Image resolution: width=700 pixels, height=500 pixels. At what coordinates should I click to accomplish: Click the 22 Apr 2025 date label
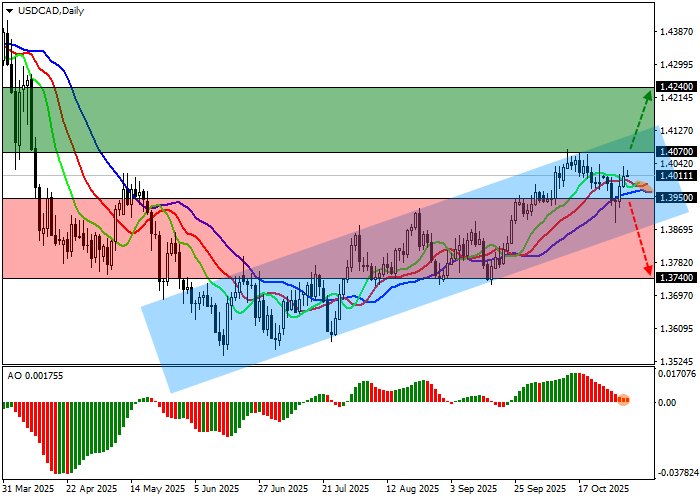point(92,489)
